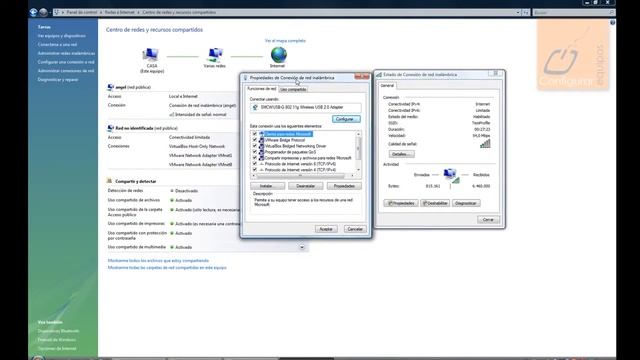Click Administrar conexiones de red link

(x=66, y=71)
